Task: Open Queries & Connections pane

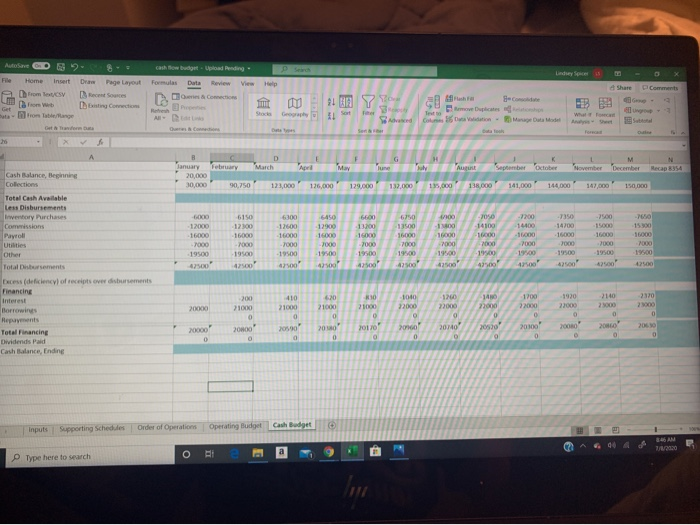Action: 204,96
